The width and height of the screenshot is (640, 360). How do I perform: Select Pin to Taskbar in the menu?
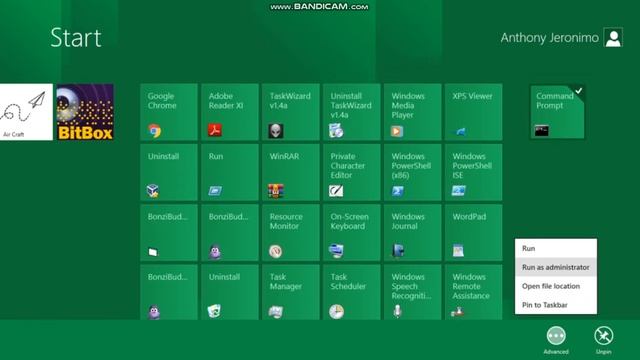tap(556, 305)
